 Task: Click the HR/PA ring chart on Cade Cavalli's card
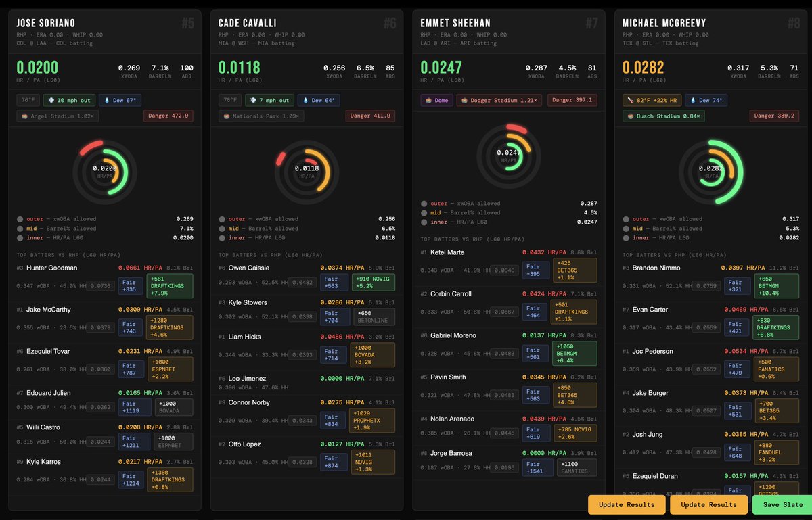tap(307, 172)
